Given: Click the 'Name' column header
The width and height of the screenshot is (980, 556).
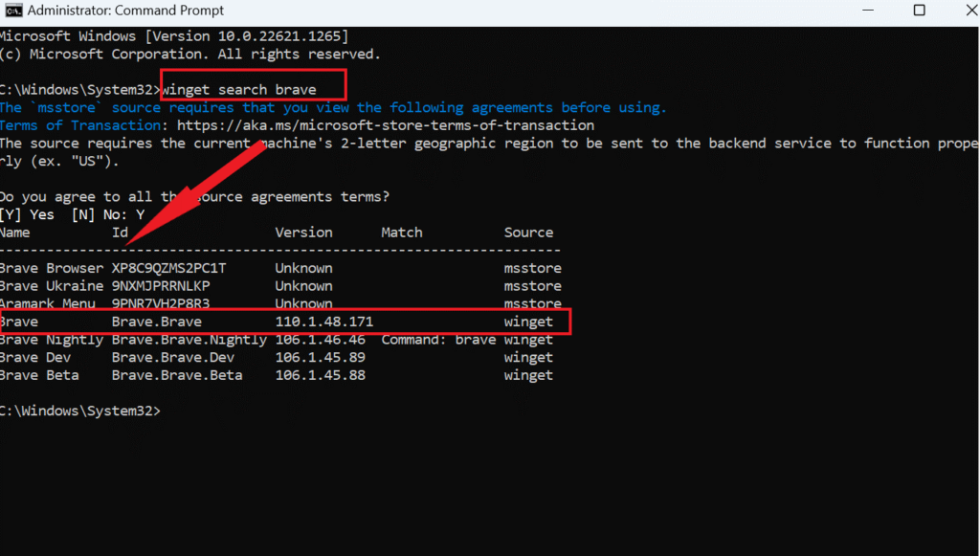Looking at the screenshot, I should click(x=15, y=233).
